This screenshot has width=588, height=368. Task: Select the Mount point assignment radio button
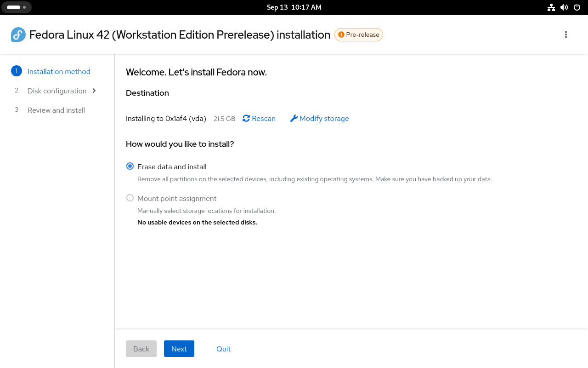click(130, 198)
